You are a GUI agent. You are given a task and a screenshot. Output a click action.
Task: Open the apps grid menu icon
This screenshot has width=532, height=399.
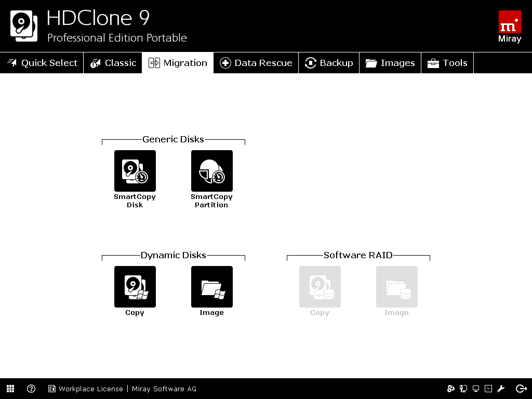10,389
